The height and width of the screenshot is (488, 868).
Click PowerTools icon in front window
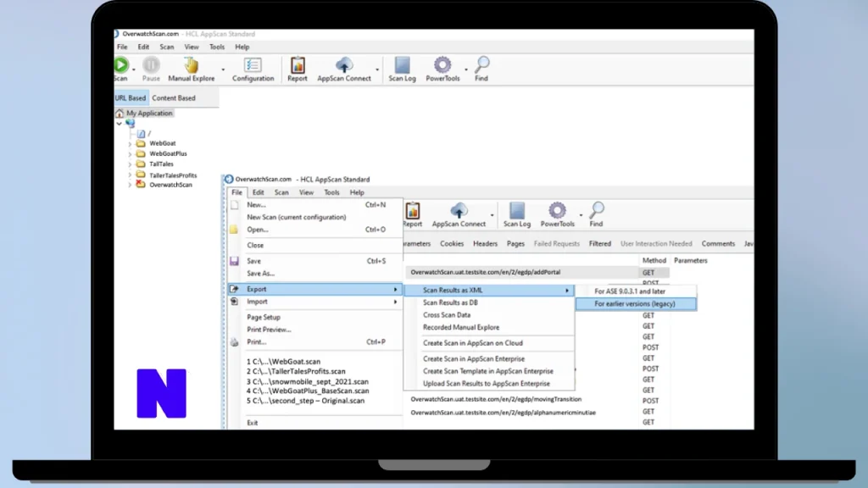point(557,211)
